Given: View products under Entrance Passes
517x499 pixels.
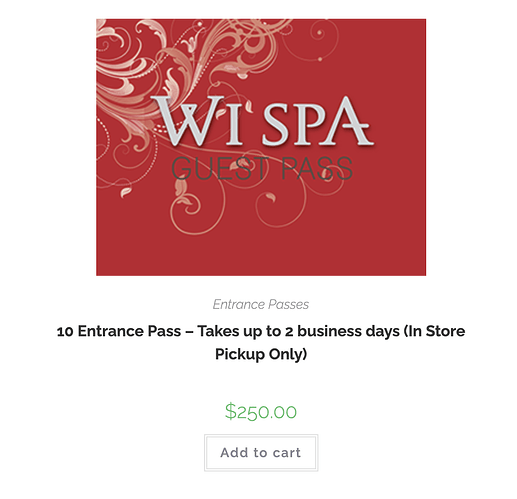Looking at the screenshot, I should coord(261,304).
